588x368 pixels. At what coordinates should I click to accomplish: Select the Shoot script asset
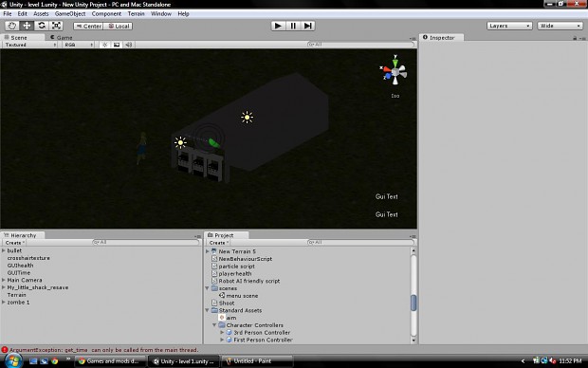tap(226, 304)
